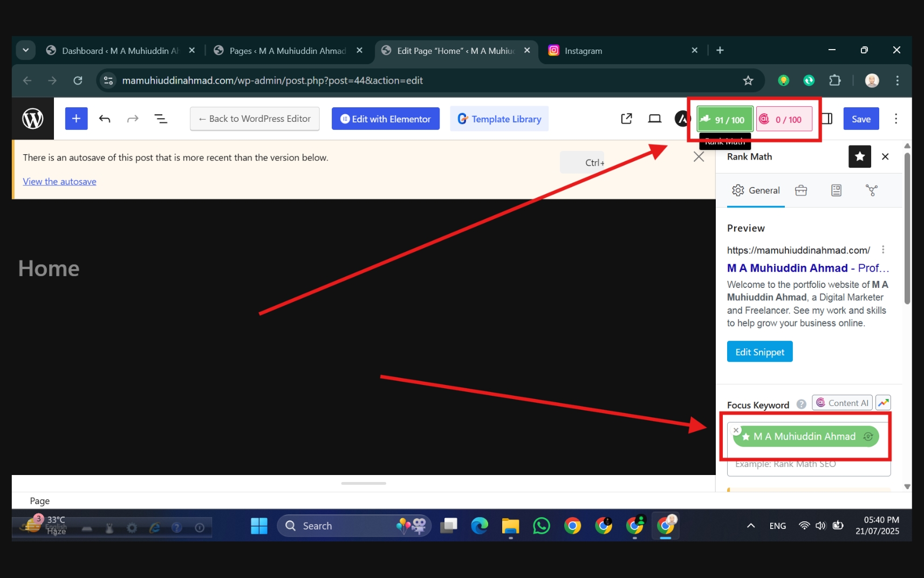The width and height of the screenshot is (924, 578).
Task: Click the Content AI button near Focus Keyword
Action: click(842, 403)
